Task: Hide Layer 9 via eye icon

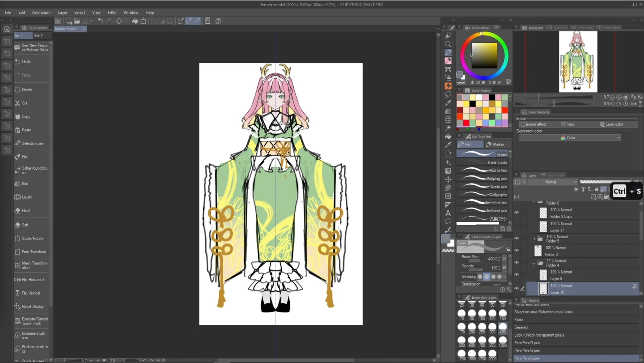Action: [517, 275]
